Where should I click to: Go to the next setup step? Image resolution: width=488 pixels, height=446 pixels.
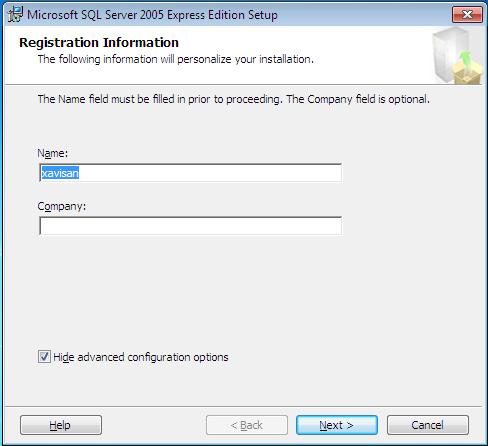coord(337,425)
